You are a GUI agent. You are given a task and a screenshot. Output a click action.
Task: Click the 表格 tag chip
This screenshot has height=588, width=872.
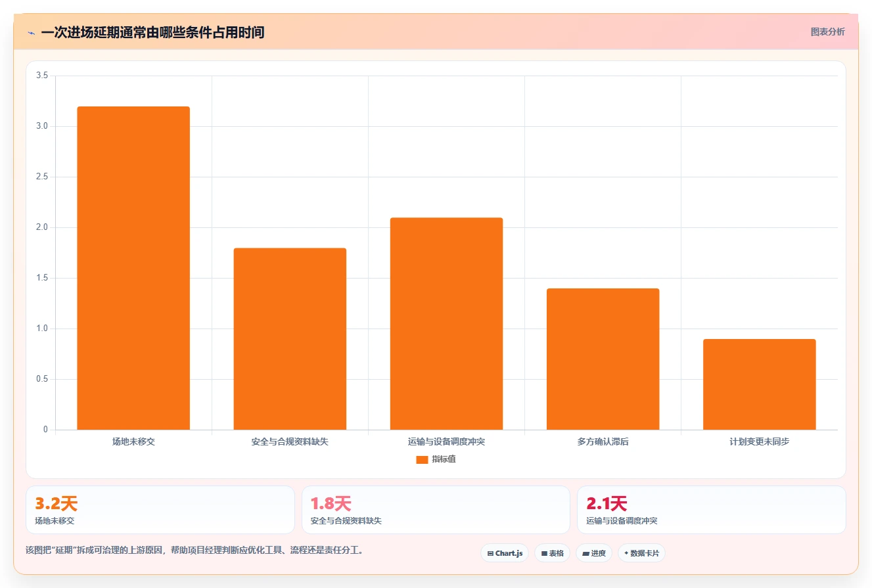coord(552,553)
